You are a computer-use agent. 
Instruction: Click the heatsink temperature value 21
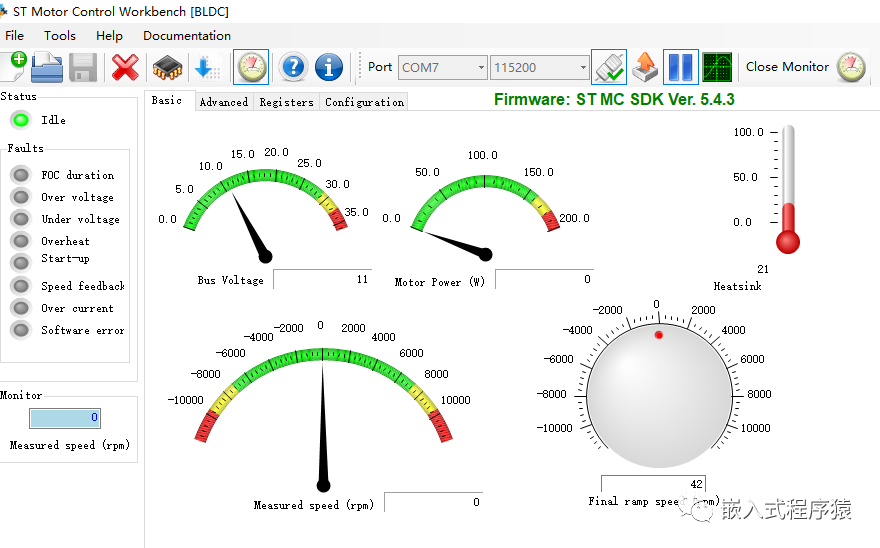[x=763, y=269]
